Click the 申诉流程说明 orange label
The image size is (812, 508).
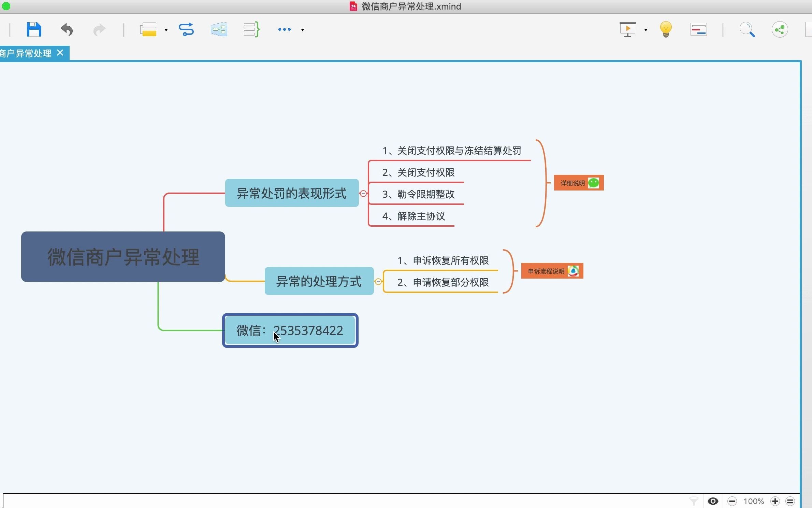546,271
